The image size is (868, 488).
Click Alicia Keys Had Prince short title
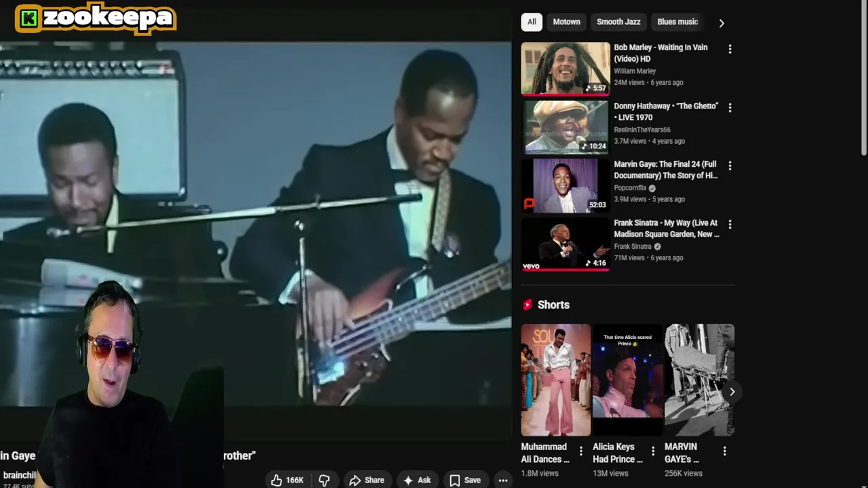[x=618, y=453]
